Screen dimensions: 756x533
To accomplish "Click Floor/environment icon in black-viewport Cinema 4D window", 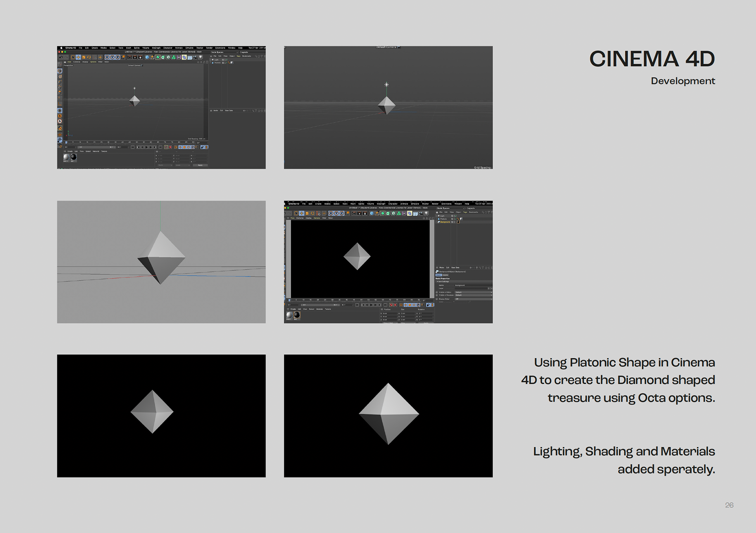I will tap(415, 213).
